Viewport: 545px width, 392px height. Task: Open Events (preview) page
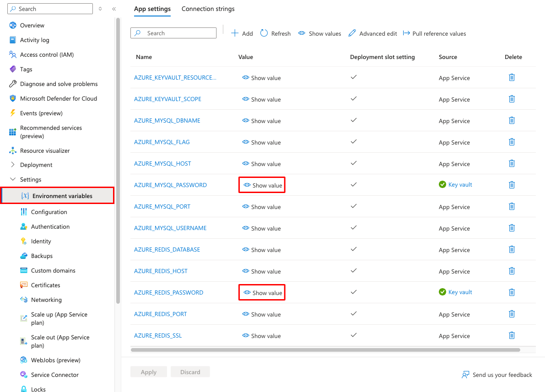click(x=41, y=113)
